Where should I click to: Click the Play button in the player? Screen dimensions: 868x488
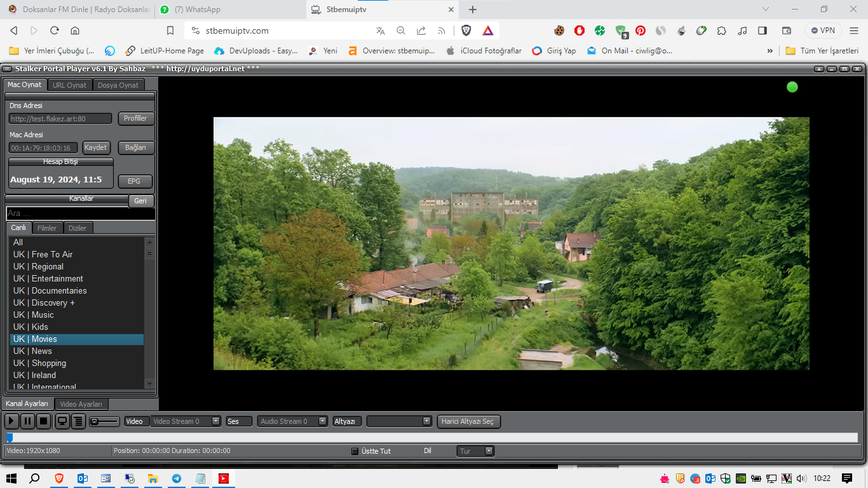11,421
